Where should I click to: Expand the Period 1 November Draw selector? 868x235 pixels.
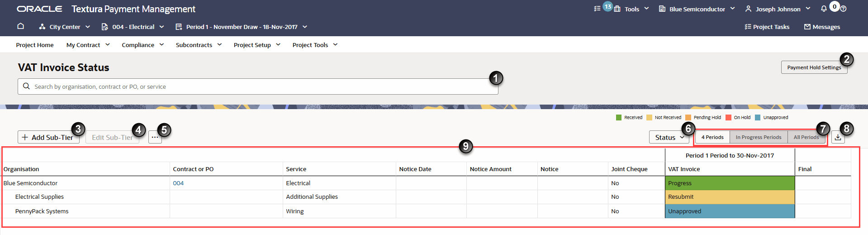[305, 27]
